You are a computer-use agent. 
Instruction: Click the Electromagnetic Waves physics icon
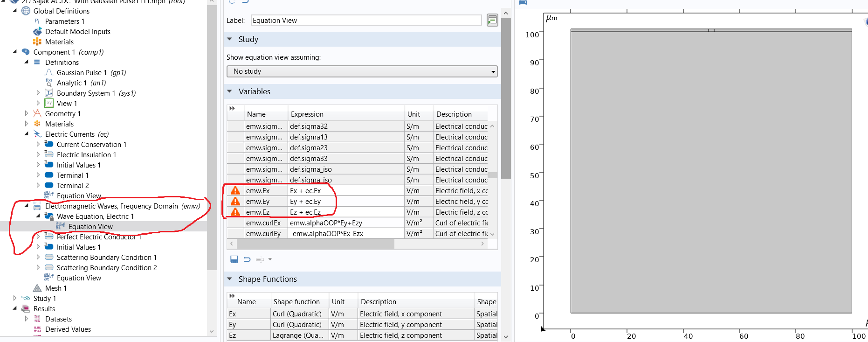click(x=37, y=206)
